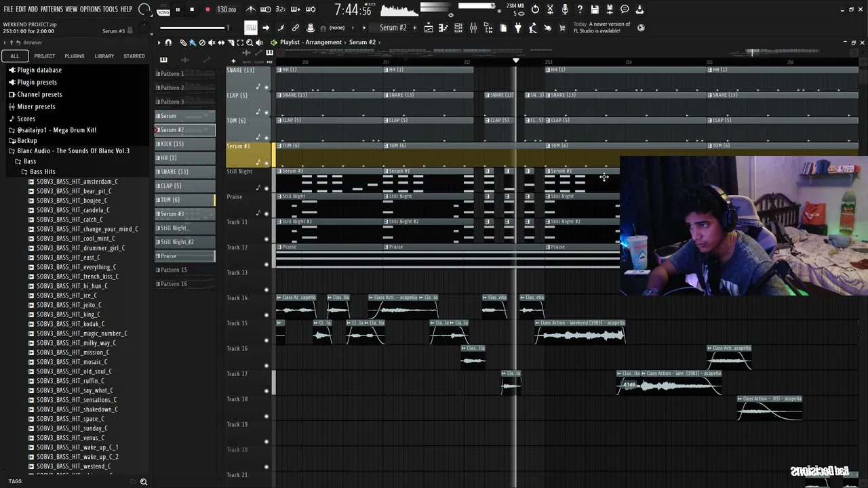This screenshot has height=488, width=868.
Task: Open the Playlist view from toolbar
Action: 429,28
